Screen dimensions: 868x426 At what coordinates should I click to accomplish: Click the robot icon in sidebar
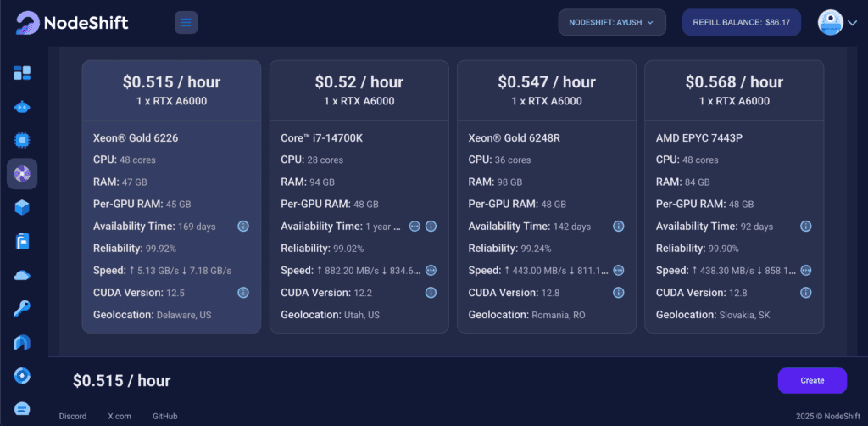(22, 107)
